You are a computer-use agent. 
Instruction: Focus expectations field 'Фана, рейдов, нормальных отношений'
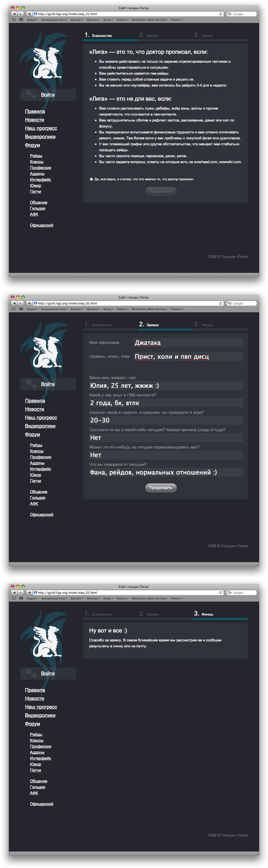pyautogui.click(x=166, y=472)
